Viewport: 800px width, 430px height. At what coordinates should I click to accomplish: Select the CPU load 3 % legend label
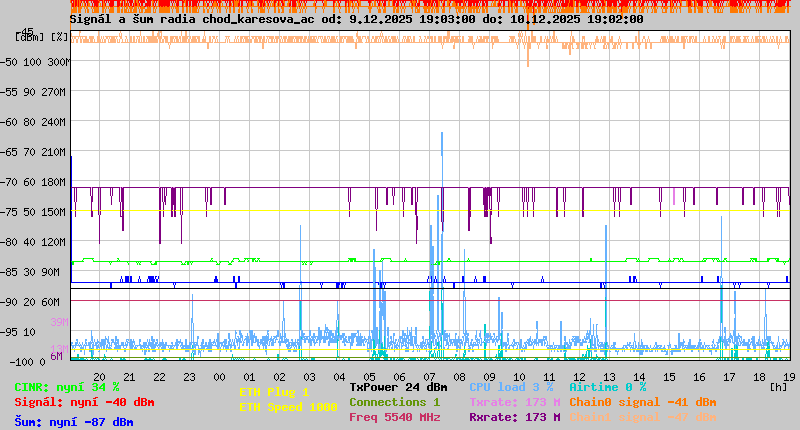tap(511, 387)
